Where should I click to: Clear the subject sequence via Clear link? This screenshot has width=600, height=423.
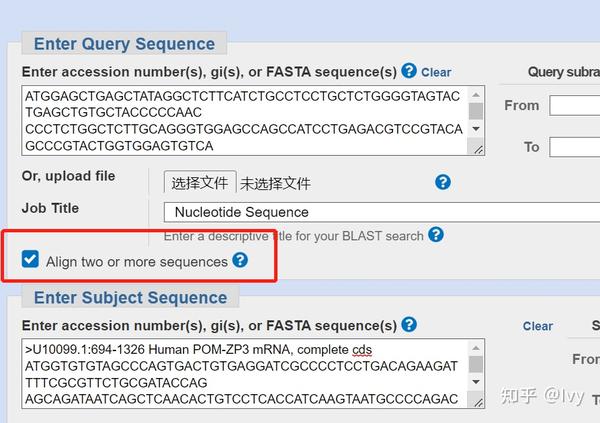point(537,326)
